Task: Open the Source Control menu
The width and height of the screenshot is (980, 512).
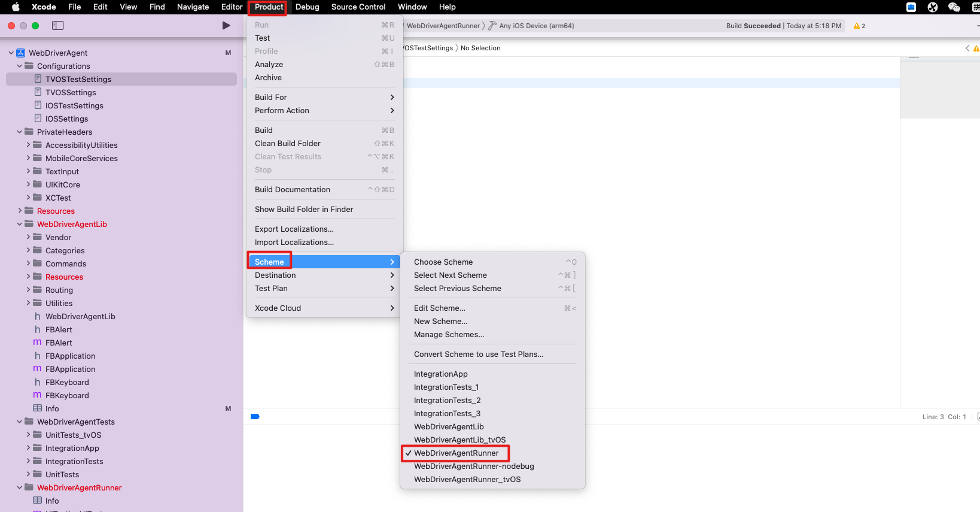Action: (x=358, y=7)
